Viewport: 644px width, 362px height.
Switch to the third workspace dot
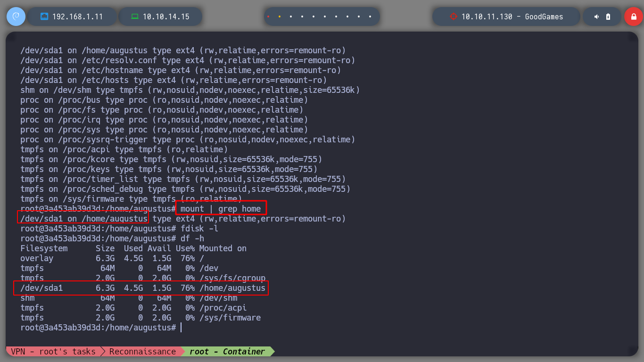[x=291, y=16]
